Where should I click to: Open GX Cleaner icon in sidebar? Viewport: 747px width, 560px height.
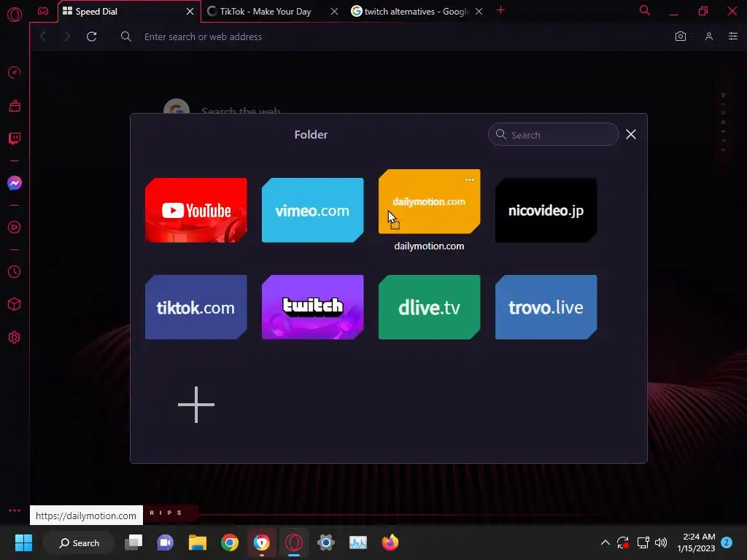click(15, 106)
